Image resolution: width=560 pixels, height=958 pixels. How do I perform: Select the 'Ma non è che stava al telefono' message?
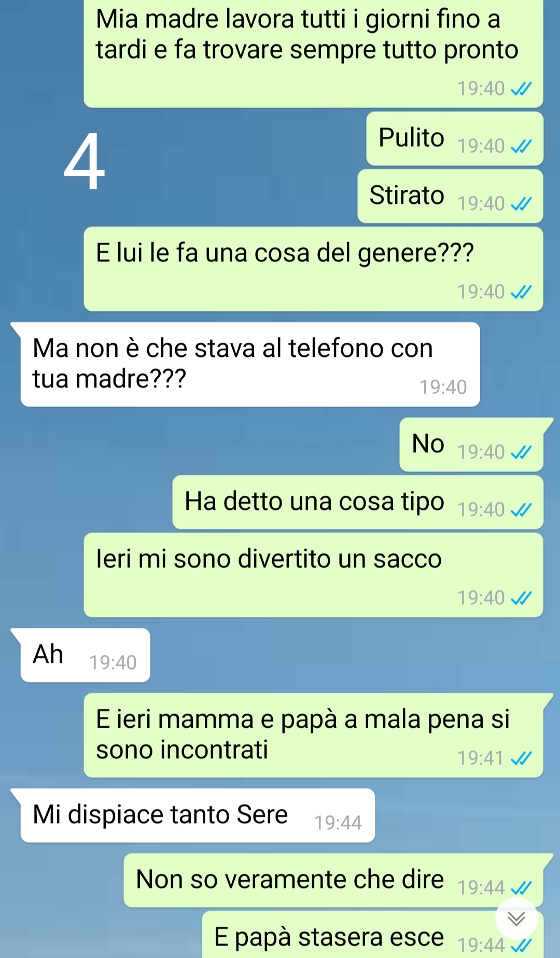pyautogui.click(x=250, y=364)
